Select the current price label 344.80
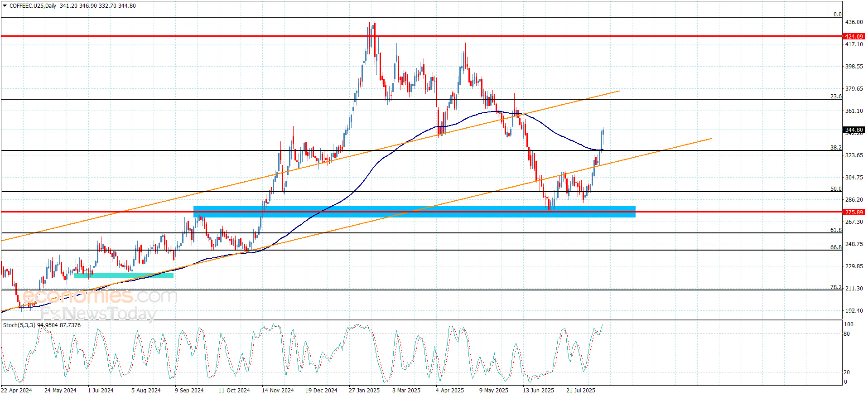Viewport: 868px width, 396px height. (854, 130)
